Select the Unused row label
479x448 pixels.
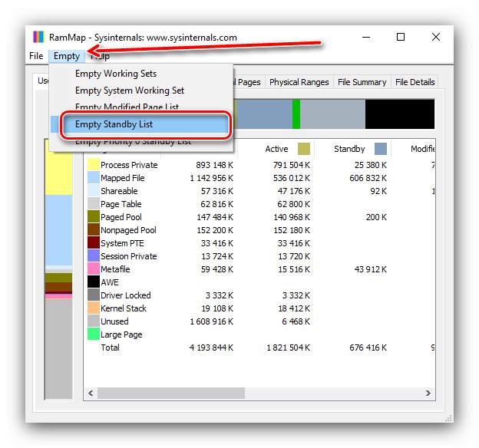[114, 321]
